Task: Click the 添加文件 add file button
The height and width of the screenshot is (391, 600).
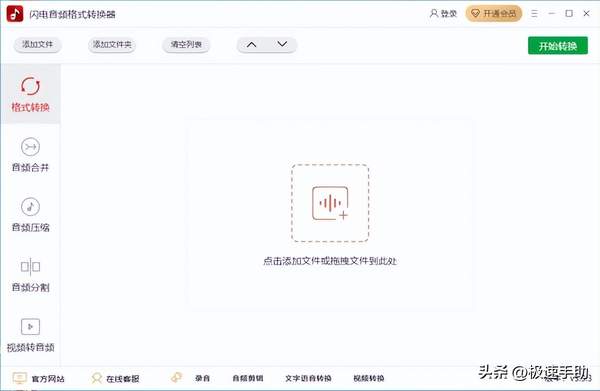Action: click(x=38, y=45)
